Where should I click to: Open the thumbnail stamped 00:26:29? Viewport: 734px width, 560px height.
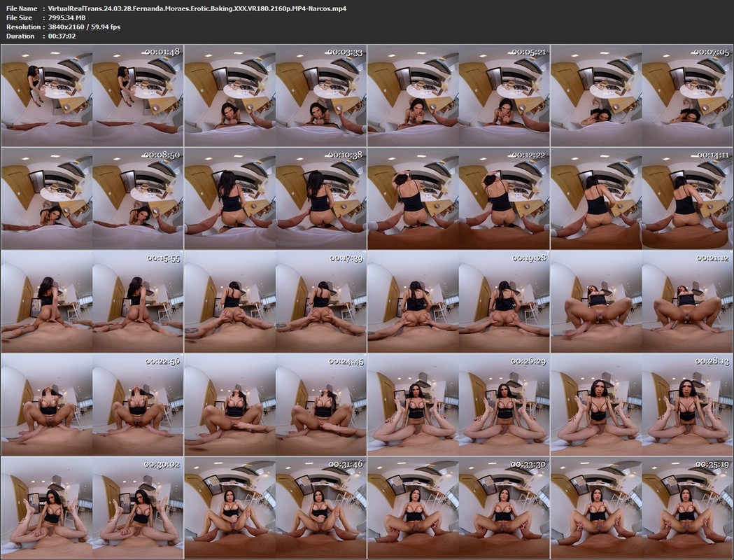click(x=458, y=405)
